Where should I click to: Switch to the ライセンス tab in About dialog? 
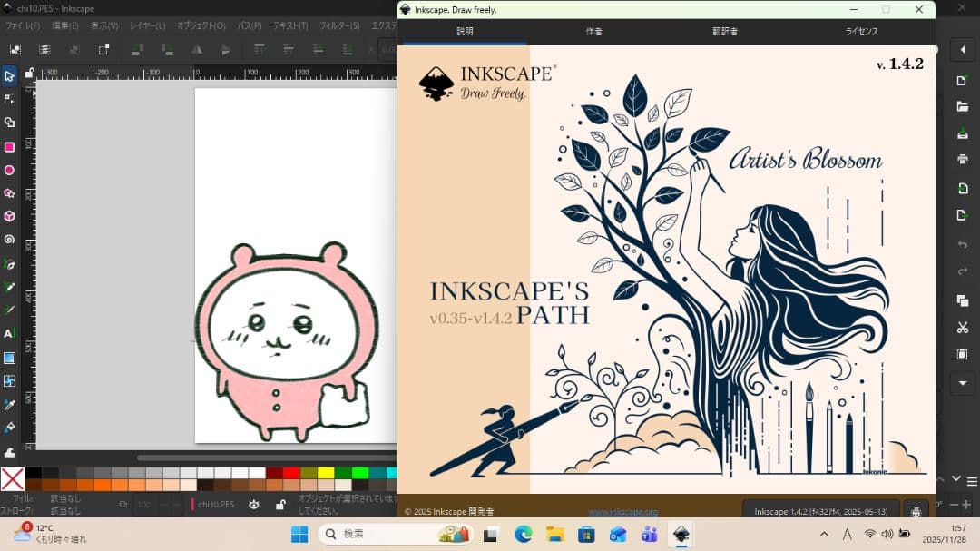coord(862,31)
